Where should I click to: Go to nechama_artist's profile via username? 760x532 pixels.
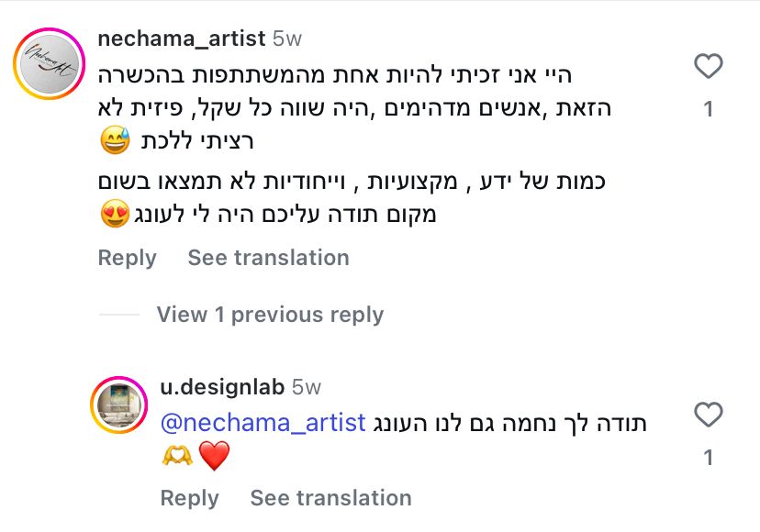(x=181, y=39)
